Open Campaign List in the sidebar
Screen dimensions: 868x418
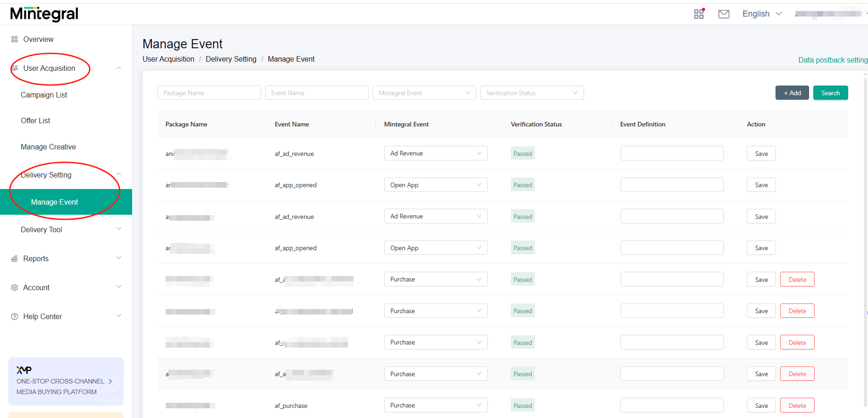[44, 95]
